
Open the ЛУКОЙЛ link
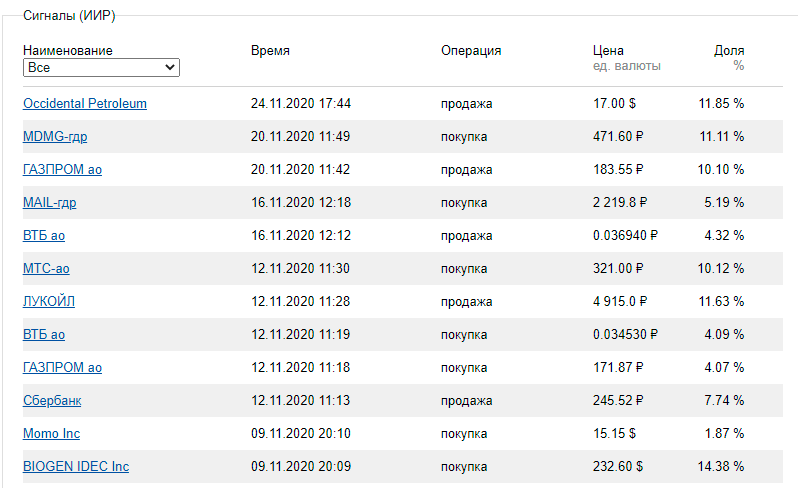pos(49,302)
